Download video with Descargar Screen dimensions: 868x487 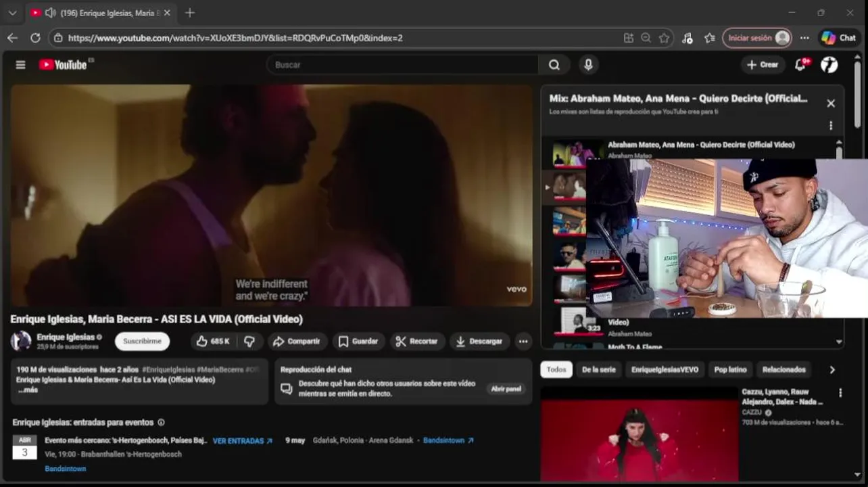point(479,342)
